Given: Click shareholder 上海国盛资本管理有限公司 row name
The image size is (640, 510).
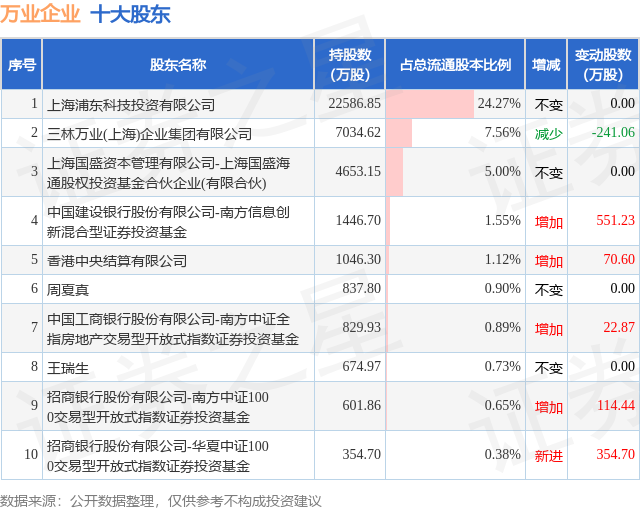Looking at the screenshot, I should [x=169, y=173].
